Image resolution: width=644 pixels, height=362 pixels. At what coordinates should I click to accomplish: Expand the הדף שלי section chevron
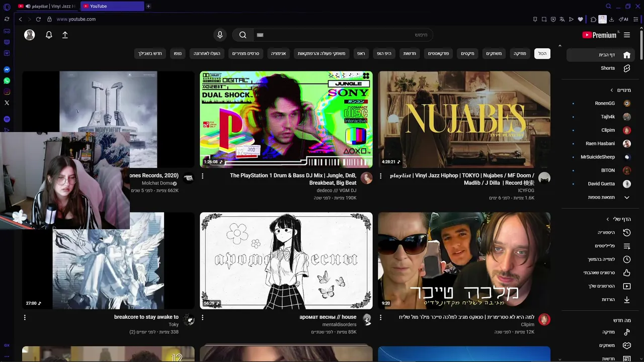(608, 219)
